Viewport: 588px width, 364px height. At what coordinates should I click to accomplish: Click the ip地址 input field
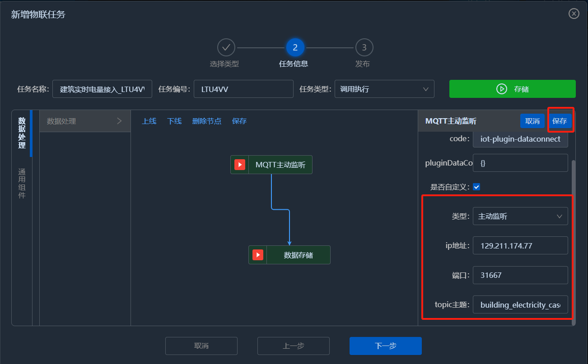click(520, 246)
